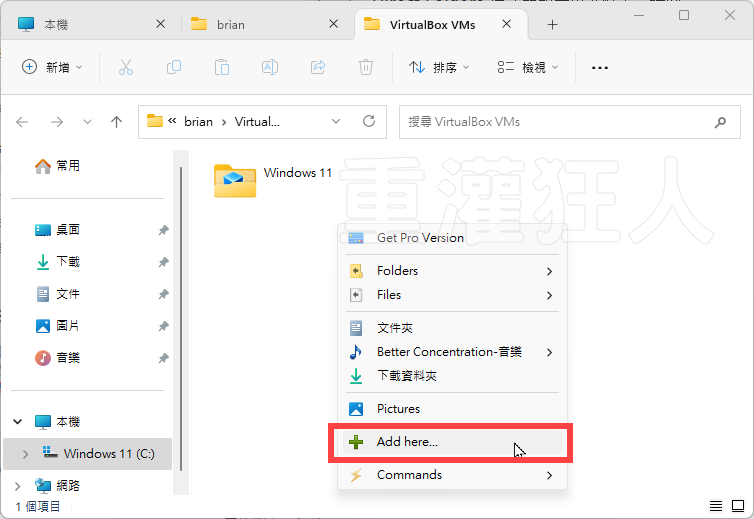Click the Paste clipboard icon
This screenshot has height=519, width=754.
click(x=222, y=67)
